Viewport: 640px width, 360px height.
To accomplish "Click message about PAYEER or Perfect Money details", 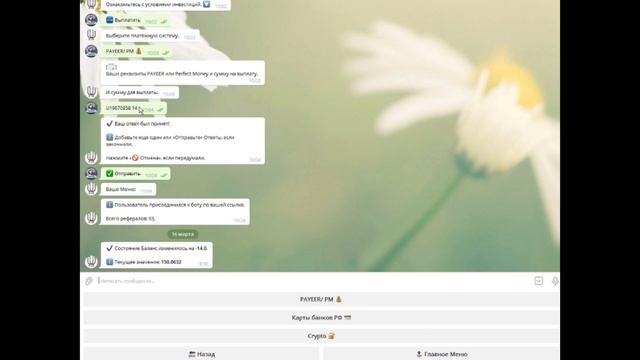I will click(182, 74).
